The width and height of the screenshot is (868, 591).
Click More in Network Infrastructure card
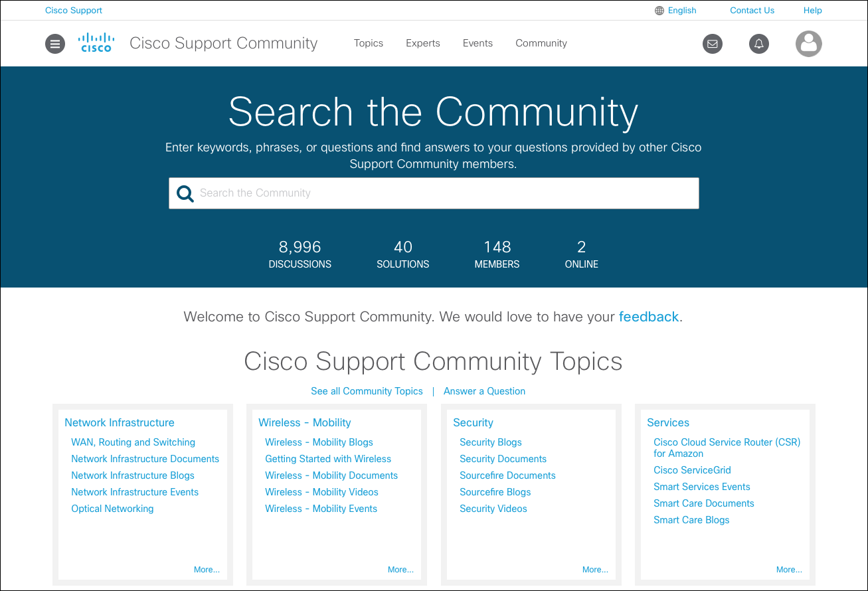207,570
